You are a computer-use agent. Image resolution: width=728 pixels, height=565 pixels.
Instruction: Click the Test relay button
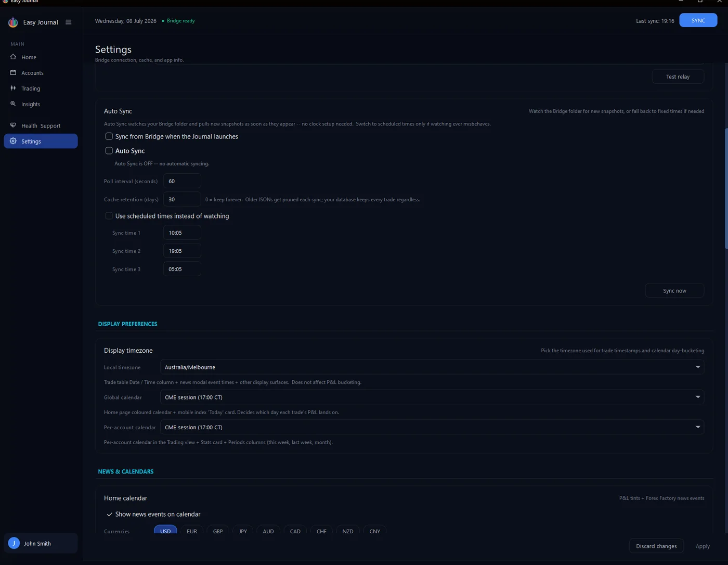click(x=678, y=76)
